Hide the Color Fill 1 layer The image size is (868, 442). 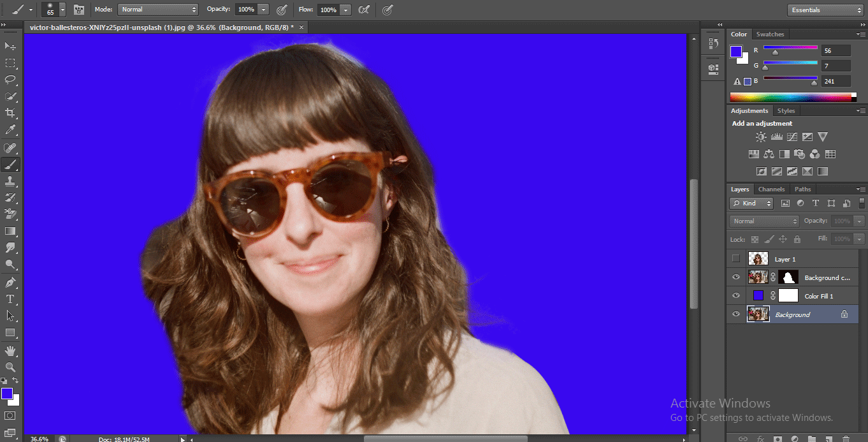pyautogui.click(x=736, y=296)
